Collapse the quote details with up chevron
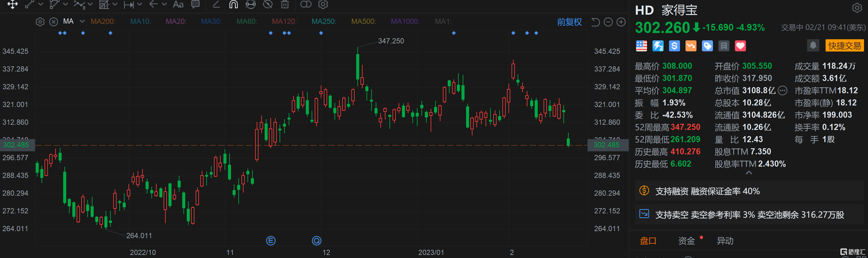 (749, 173)
